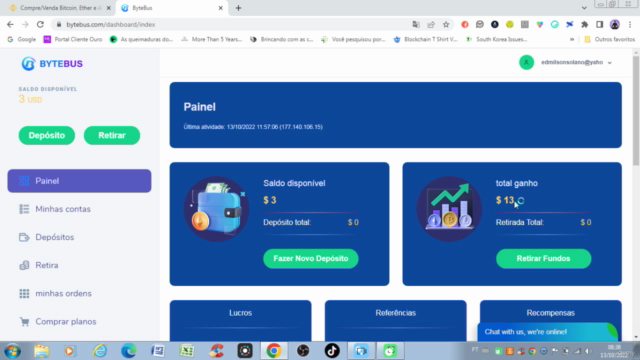Open the South Korea Issues bookmark
This screenshot has height=360, width=640.
tap(497, 39)
